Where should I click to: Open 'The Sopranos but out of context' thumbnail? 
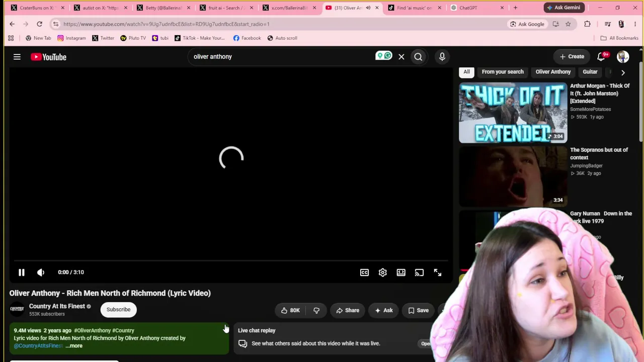pyautogui.click(x=513, y=176)
